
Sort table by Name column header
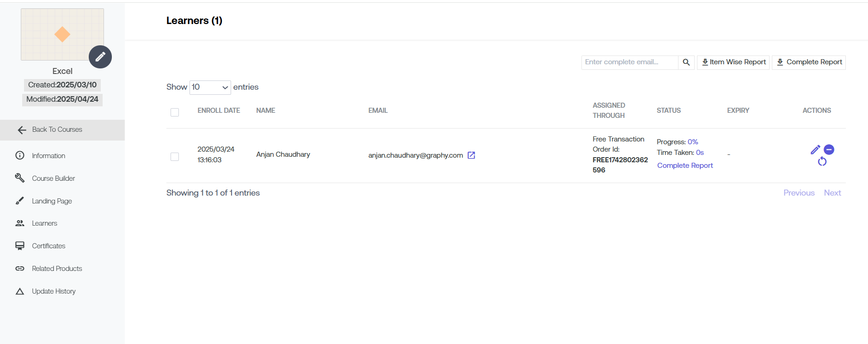coord(265,111)
